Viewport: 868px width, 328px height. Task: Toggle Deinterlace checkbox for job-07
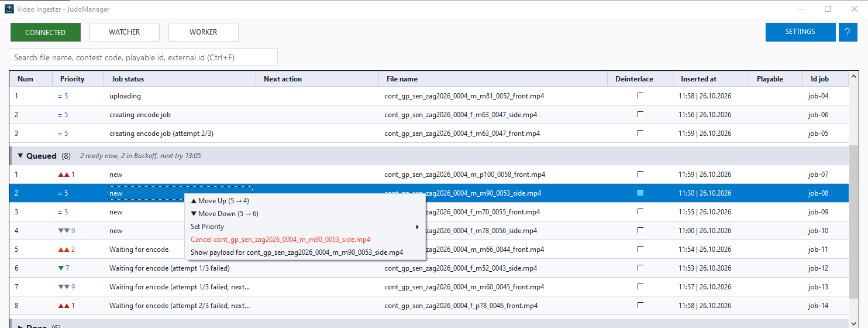640,174
